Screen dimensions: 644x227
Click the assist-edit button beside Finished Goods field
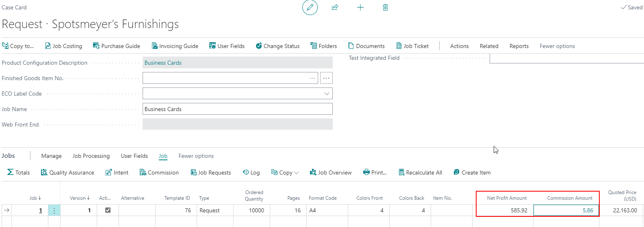[326, 78]
